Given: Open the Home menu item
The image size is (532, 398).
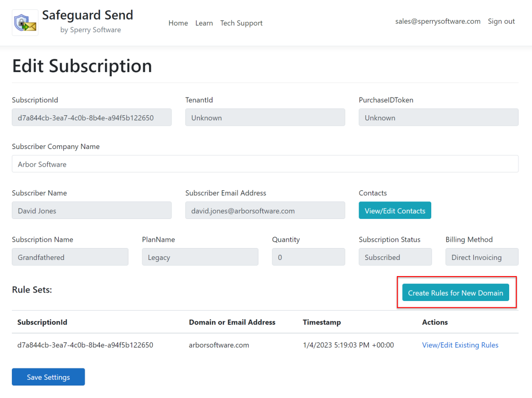Looking at the screenshot, I should click(178, 23).
